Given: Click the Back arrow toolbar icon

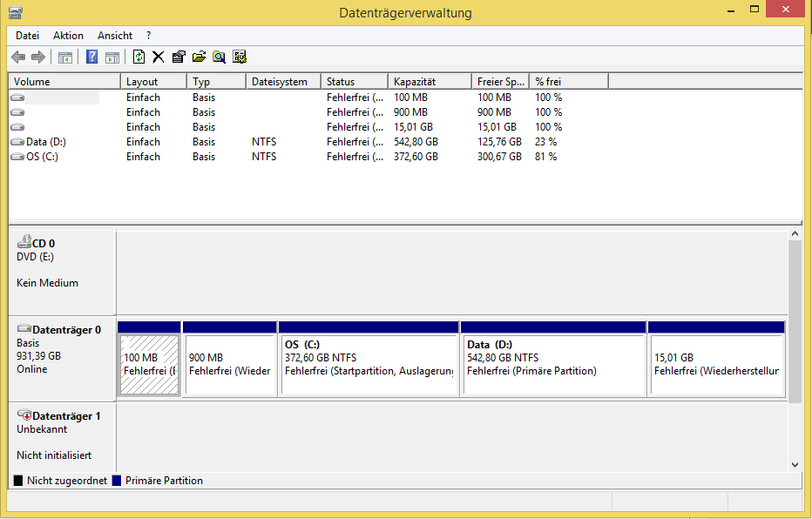Looking at the screenshot, I should click(x=18, y=57).
